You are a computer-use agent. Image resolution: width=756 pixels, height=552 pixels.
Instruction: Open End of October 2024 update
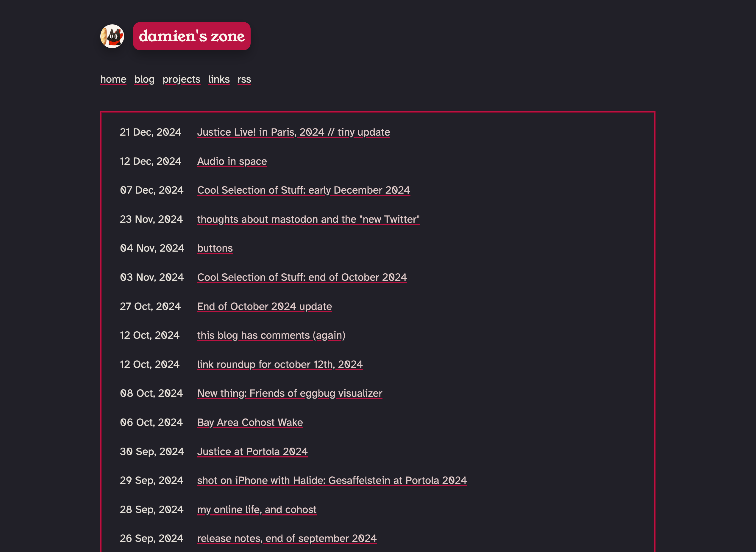[x=265, y=306]
